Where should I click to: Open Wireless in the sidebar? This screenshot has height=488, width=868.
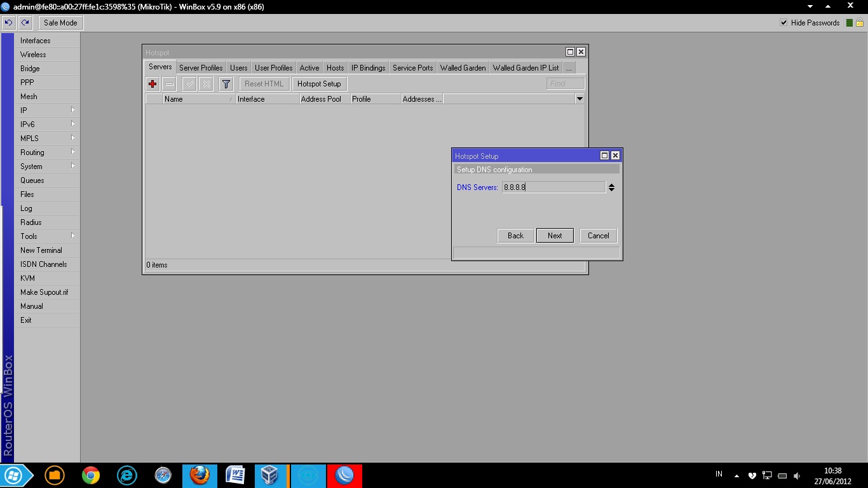(x=48, y=55)
